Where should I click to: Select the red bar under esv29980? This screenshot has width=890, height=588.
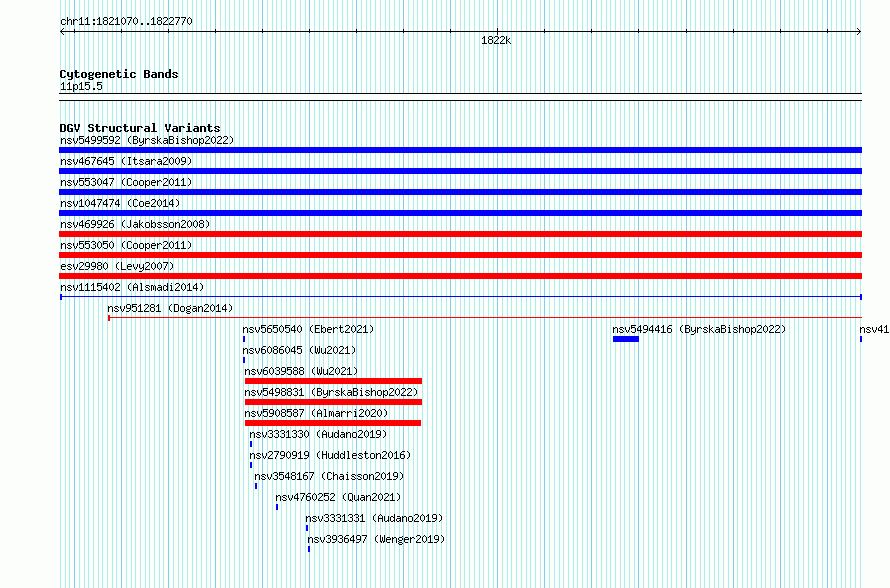(x=460, y=276)
